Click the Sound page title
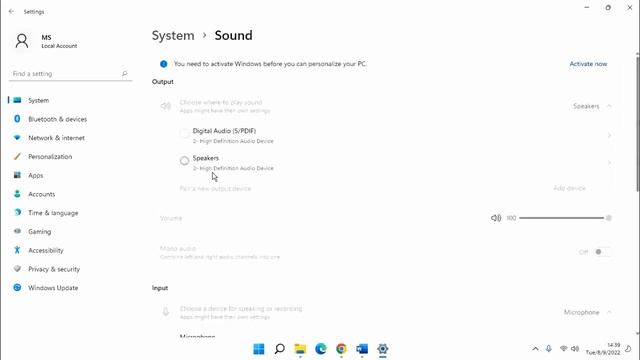 (x=233, y=36)
